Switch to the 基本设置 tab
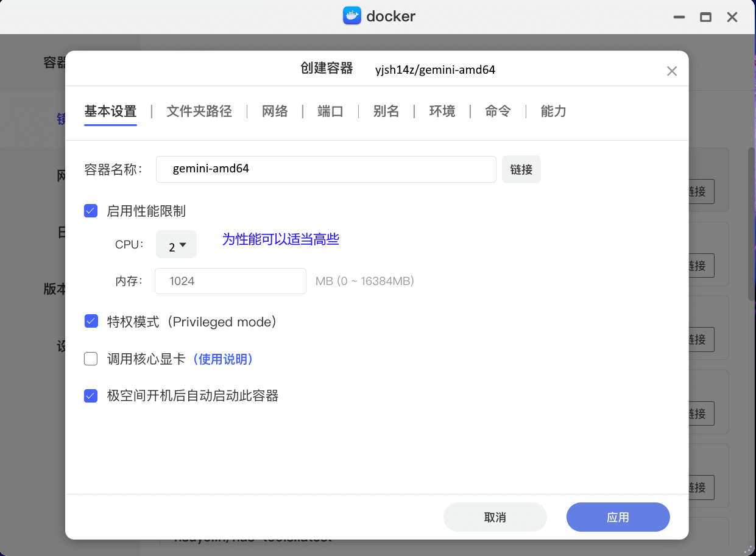Image resolution: width=756 pixels, height=556 pixels. [110, 111]
